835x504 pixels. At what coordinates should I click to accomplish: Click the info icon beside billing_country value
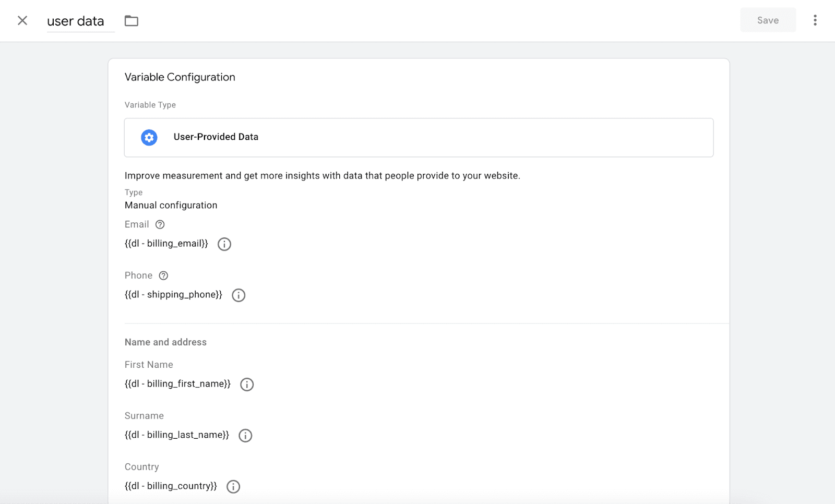click(233, 486)
